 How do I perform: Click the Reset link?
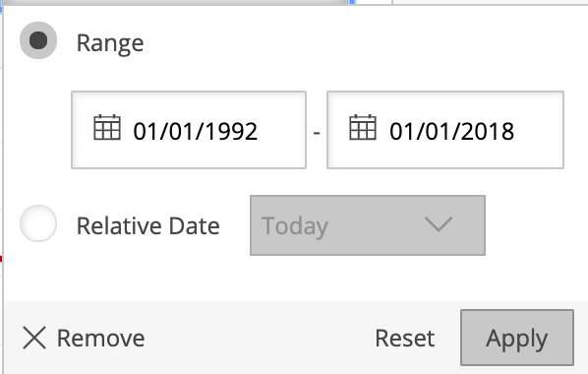[405, 339]
